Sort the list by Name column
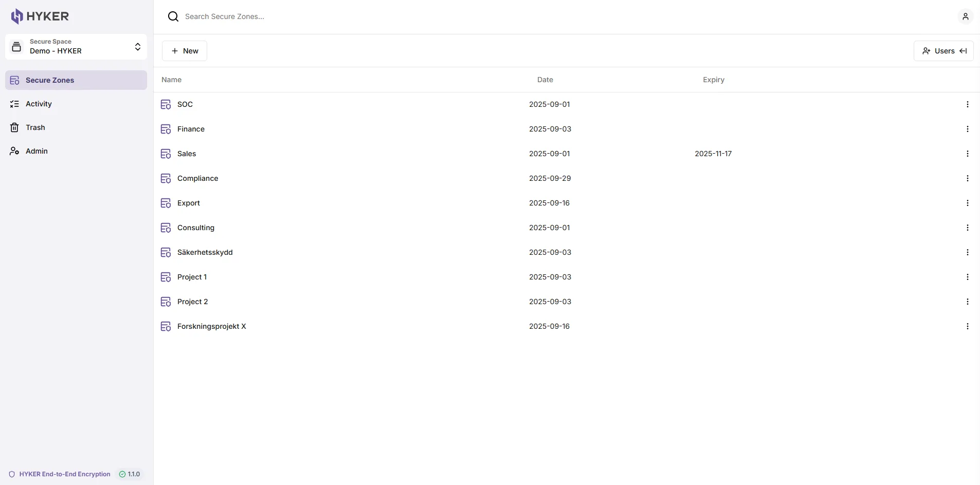The height and width of the screenshot is (485, 980). pyautogui.click(x=171, y=80)
